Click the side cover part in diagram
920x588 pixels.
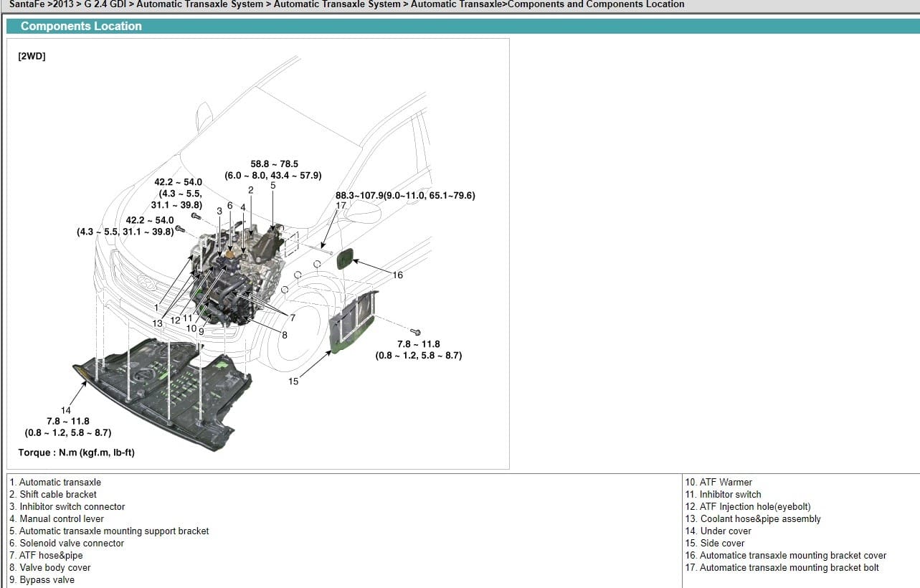353,321
